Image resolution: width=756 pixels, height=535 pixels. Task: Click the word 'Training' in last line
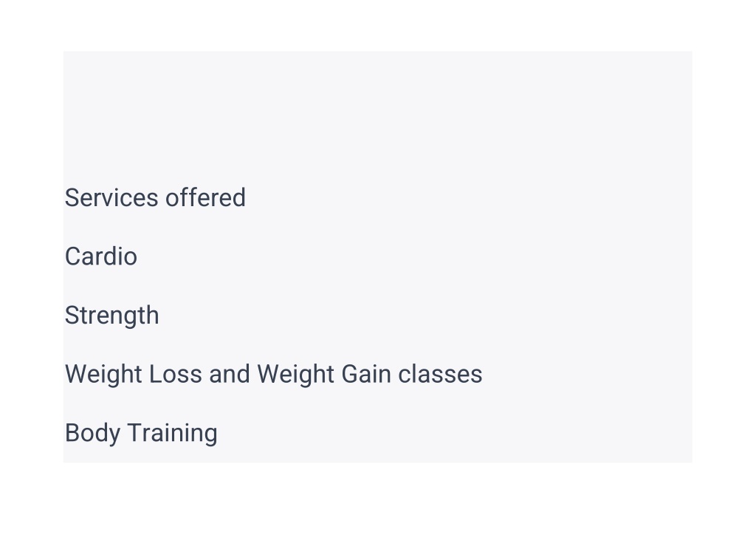coord(172,433)
